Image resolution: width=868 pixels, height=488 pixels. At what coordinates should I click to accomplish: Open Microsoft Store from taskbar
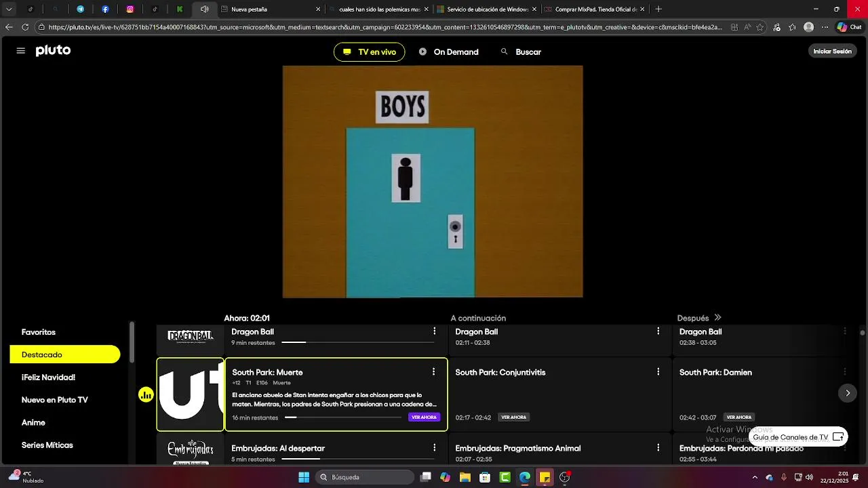(x=485, y=477)
